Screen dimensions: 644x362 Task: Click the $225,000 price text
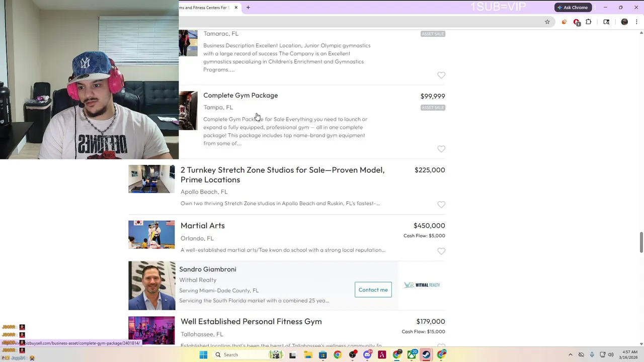tap(430, 170)
